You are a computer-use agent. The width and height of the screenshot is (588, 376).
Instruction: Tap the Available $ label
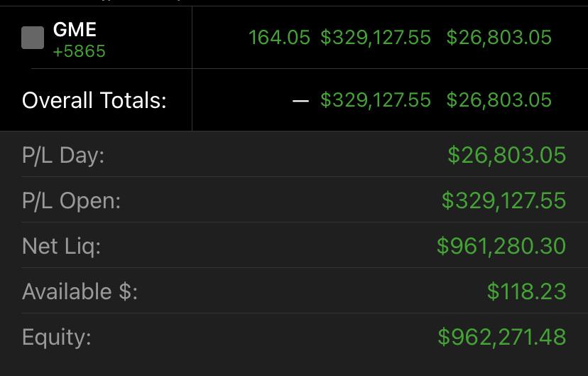[x=80, y=291]
